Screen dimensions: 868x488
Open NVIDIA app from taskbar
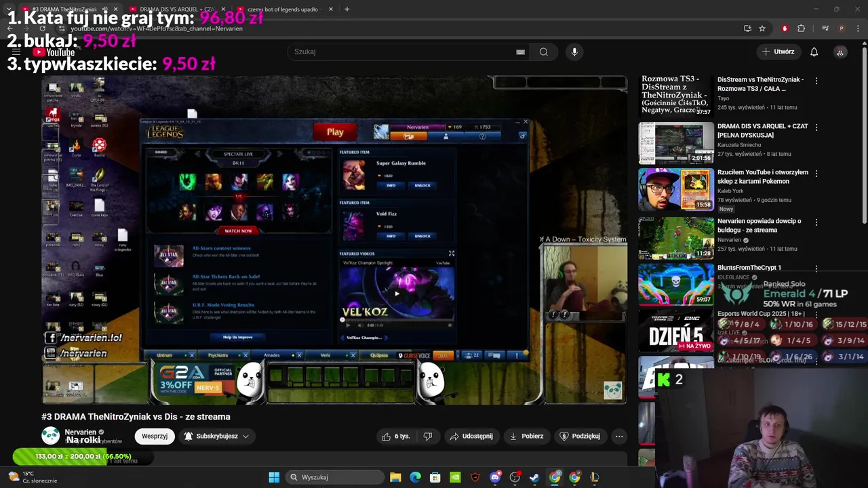pos(455,477)
